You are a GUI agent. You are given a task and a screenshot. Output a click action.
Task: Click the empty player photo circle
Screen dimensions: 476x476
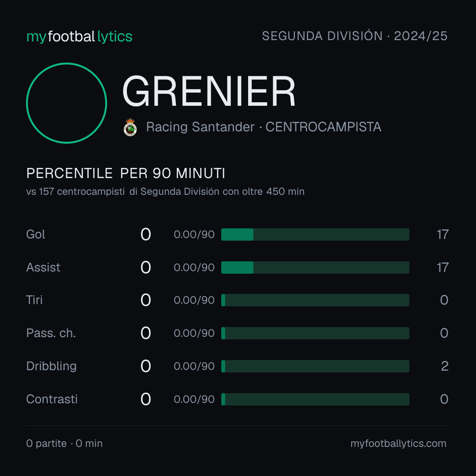(67, 103)
